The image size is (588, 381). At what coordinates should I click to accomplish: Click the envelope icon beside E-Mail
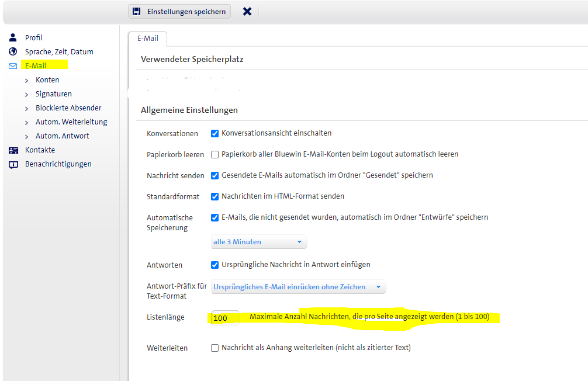point(13,66)
